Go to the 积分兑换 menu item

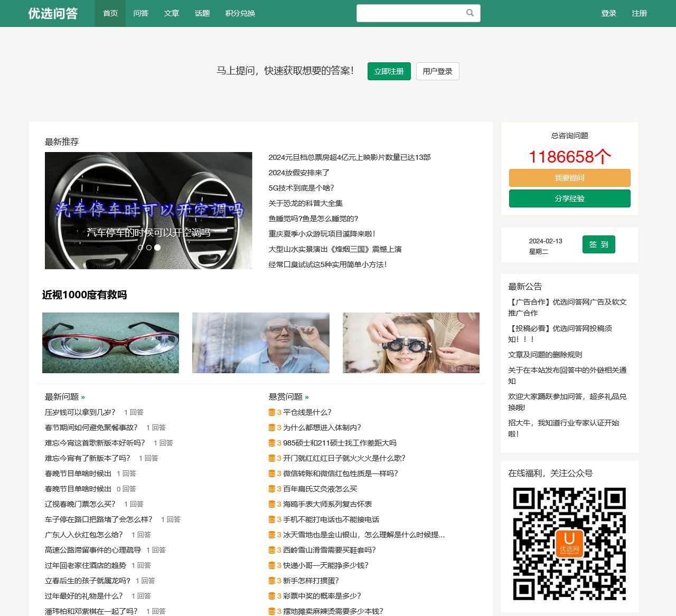pos(240,13)
